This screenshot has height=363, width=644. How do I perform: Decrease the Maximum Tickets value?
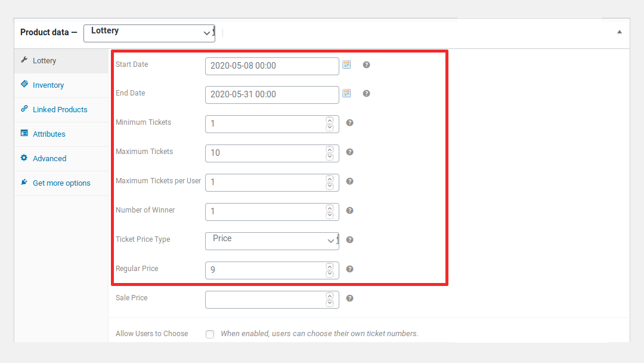click(329, 156)
